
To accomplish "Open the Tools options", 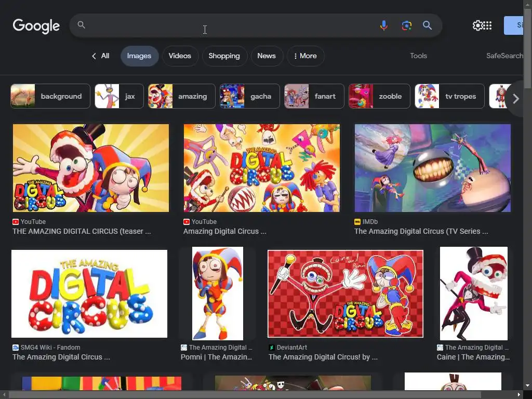I will (x=418, y=56).
